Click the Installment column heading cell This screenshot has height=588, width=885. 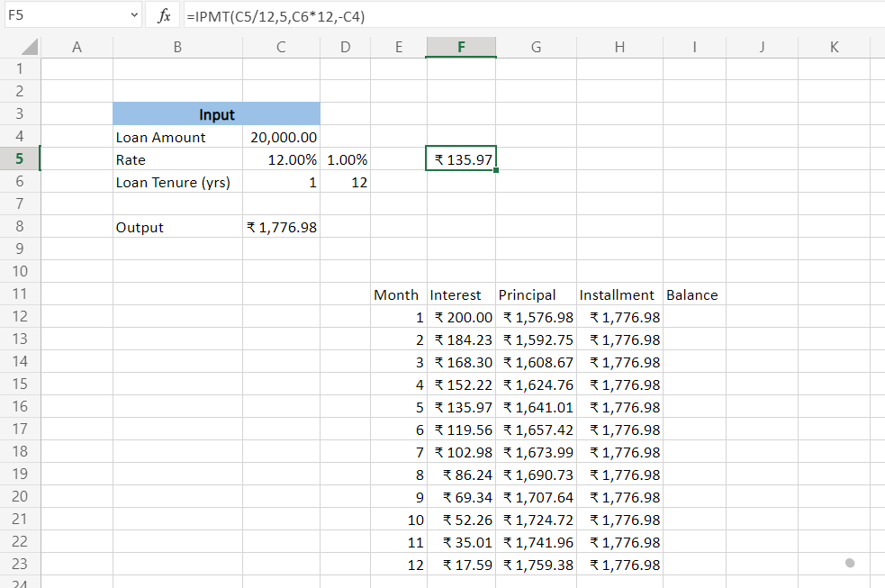pyautogui.click(x=618, y=294)
